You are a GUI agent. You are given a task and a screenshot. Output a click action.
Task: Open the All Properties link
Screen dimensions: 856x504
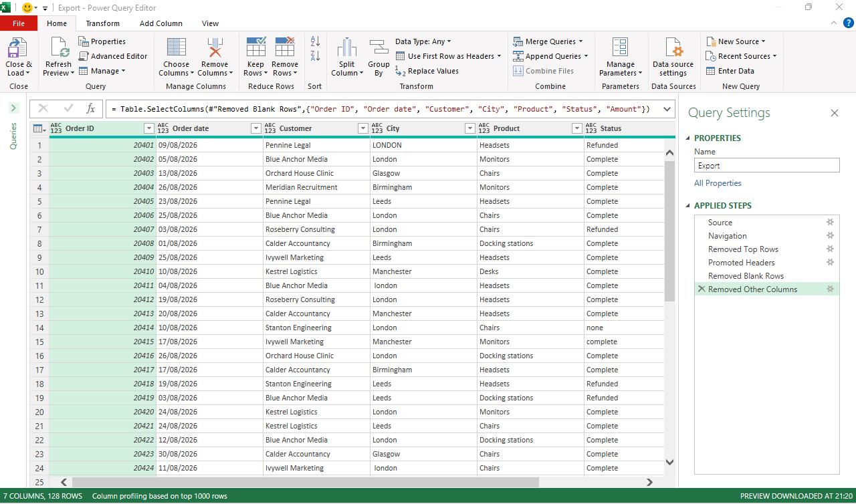(718, 183)
